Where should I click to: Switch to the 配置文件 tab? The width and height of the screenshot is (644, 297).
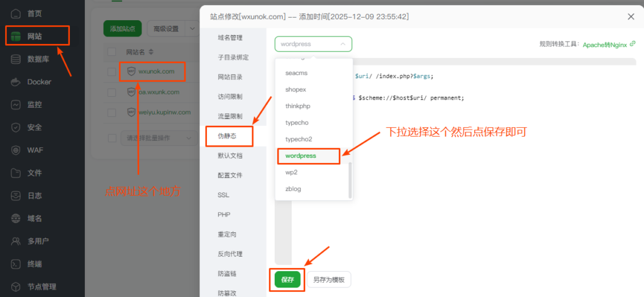tap(233, 176)
